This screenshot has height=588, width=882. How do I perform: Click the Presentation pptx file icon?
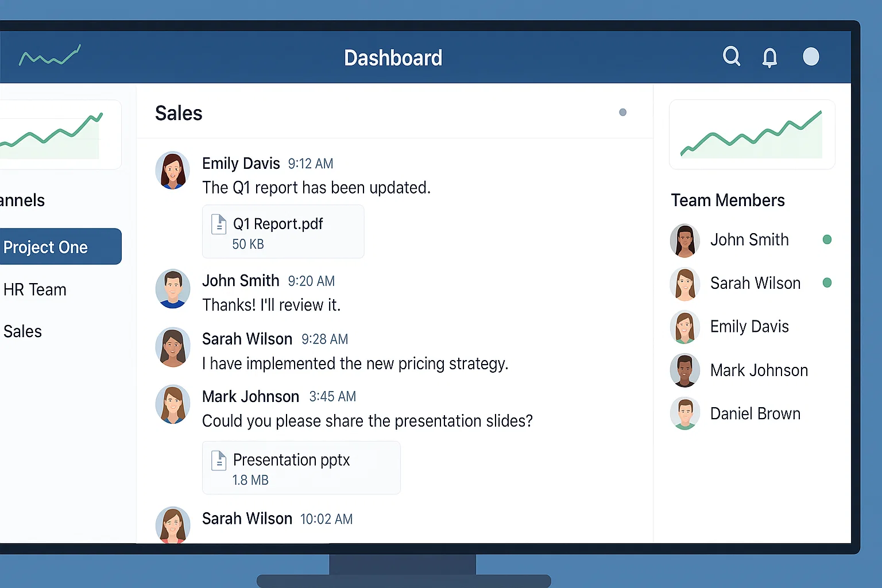pyautogui.click(x=219, y=461)
